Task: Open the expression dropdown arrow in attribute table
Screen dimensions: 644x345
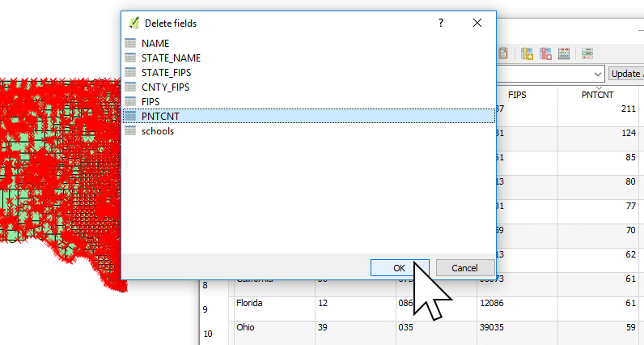Action: coord(598,74)
